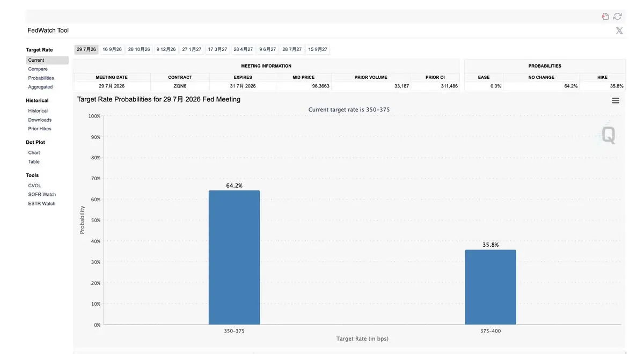644x354 pixels.
Task: Open the Probabilities sidebar link
Action: pos(41,78)
